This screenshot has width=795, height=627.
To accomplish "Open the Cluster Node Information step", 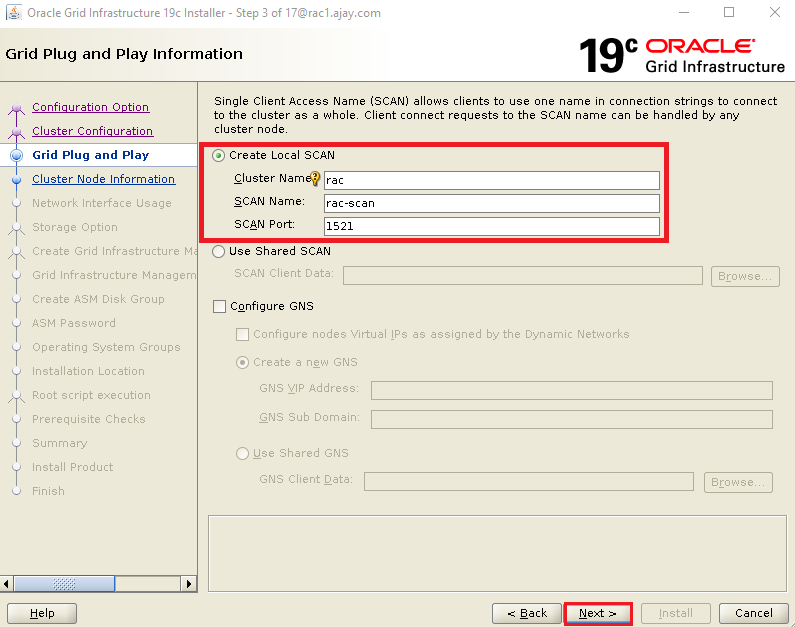I will (x=104, y=179).
